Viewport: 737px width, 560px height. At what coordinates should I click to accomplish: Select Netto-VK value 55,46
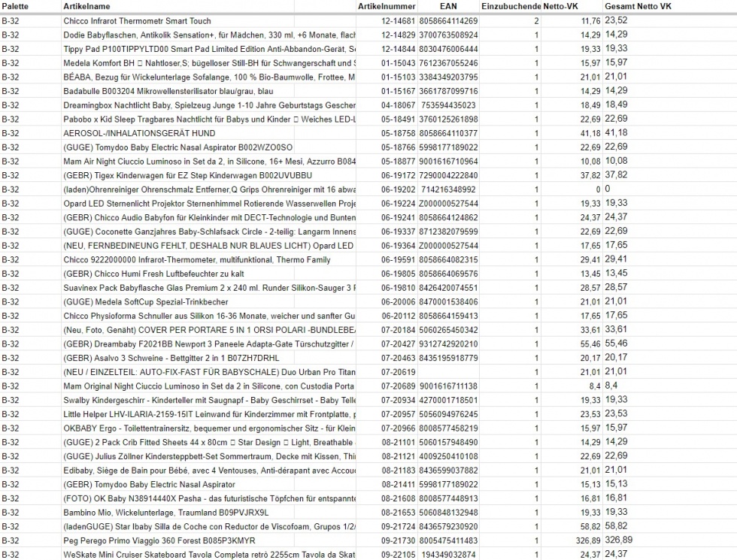590,344
